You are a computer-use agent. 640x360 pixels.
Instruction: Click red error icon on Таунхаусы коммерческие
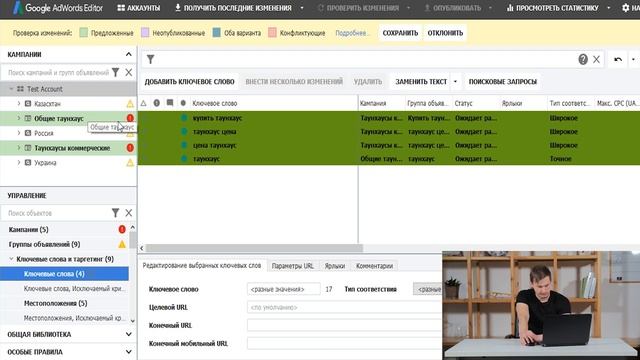point(130,148)
